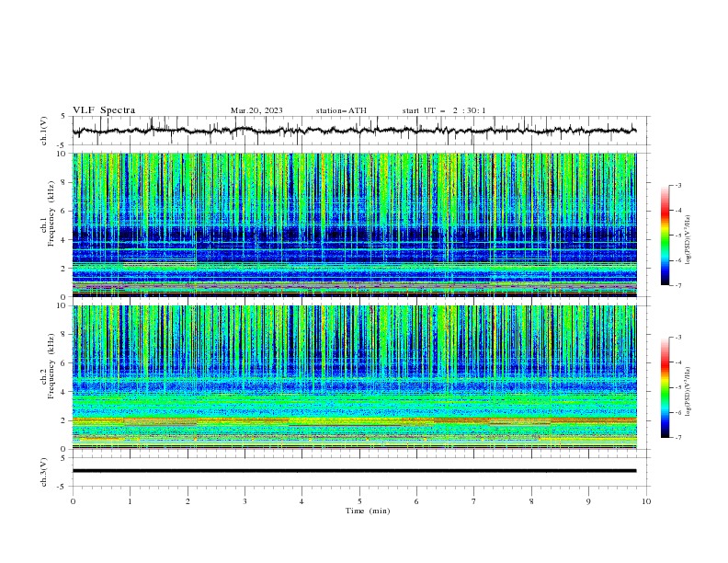Click the 'ch.1(V)' waveform axis label
Viewport: 728px width, 563px height.
[x=44, y=131]
